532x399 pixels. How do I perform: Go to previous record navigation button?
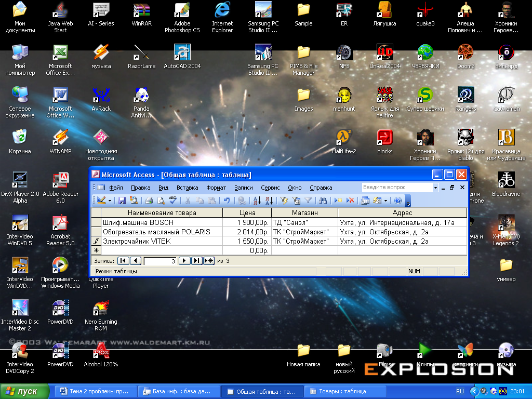coord(136,261)
